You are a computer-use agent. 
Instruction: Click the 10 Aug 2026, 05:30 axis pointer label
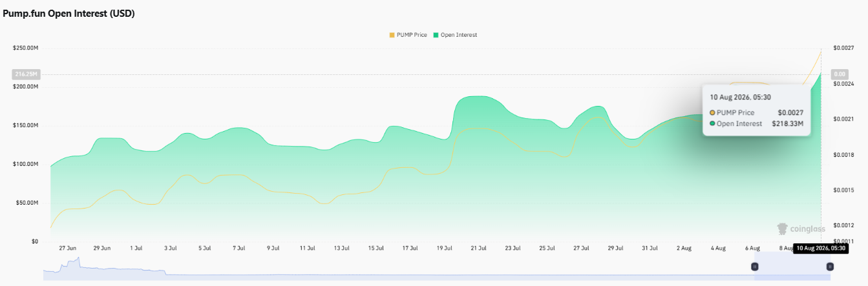point(820,248)
